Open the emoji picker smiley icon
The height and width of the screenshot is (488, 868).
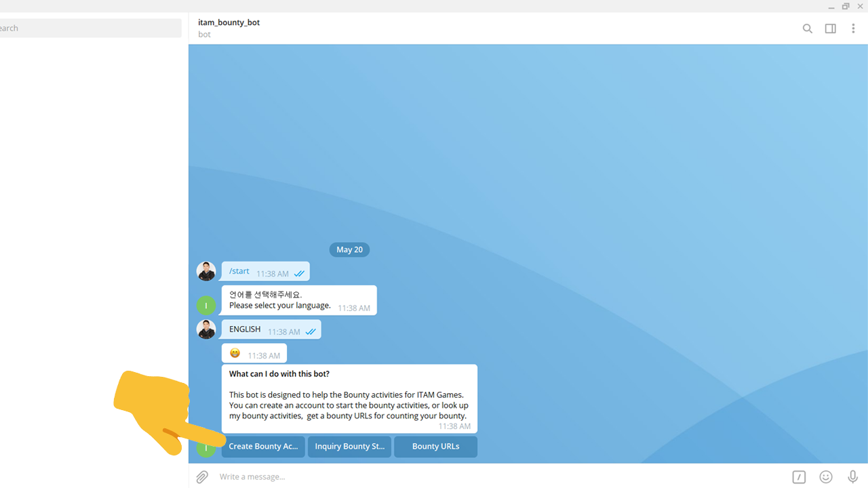coord(826,477)
